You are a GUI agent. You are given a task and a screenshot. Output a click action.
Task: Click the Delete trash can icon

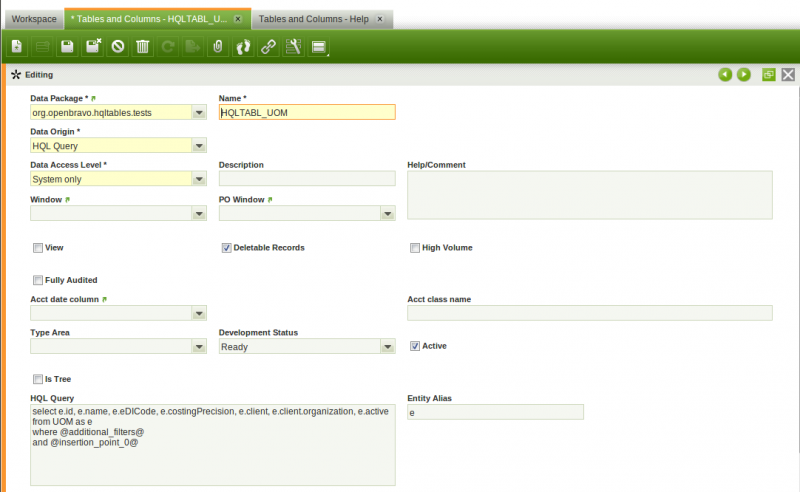[143, 47]
